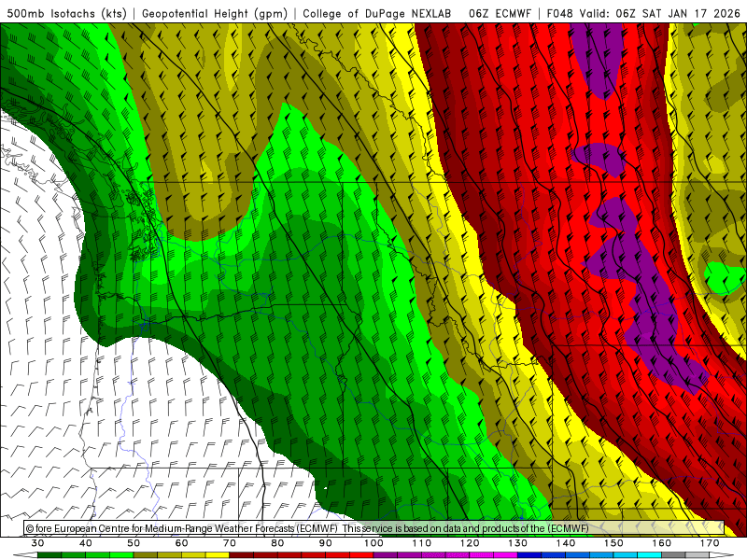Viewport: 747px width, 560px height.
Task: Click the legend value 80
Action: [277, 543]
